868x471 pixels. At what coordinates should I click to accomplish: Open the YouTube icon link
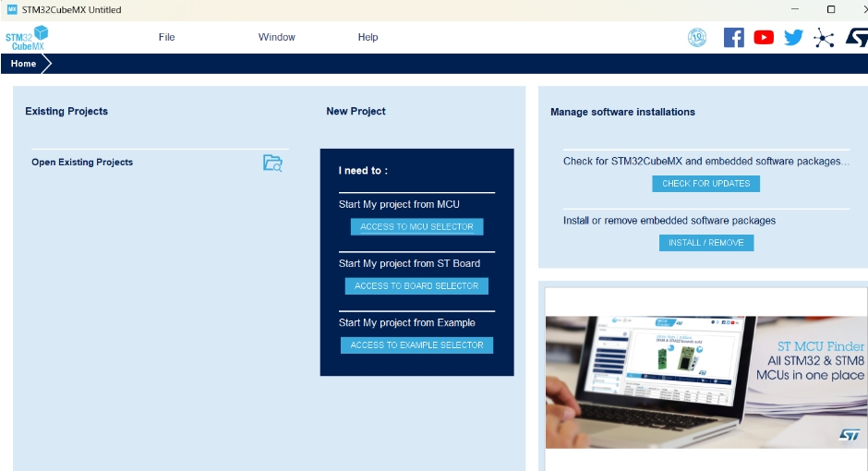[764, 38]
